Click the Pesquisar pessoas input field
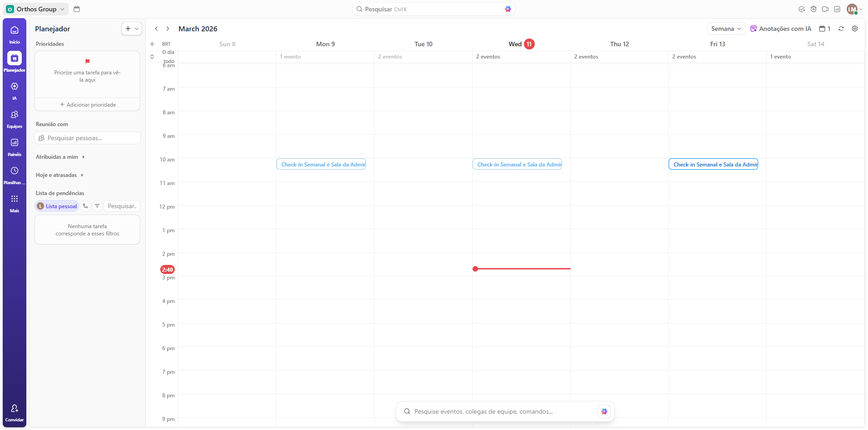868x430 pixels. (88, 138)
